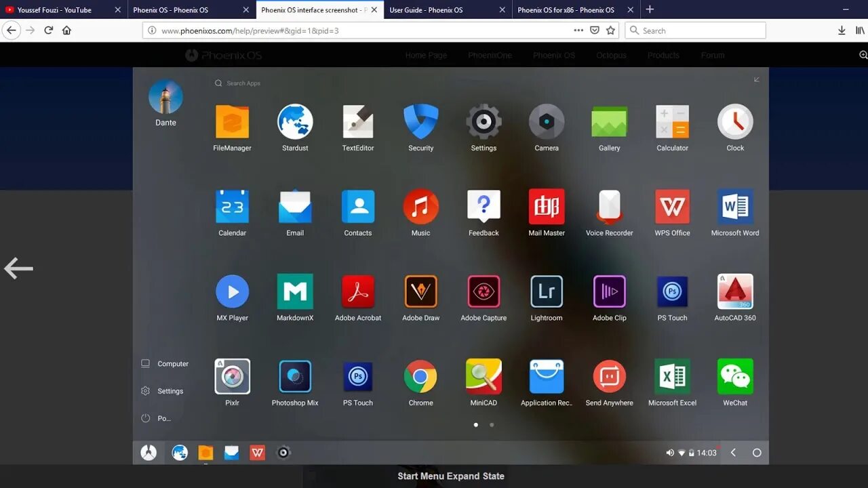Reload the current page
This screenshot has width=868, height=488.
(48, 30)
